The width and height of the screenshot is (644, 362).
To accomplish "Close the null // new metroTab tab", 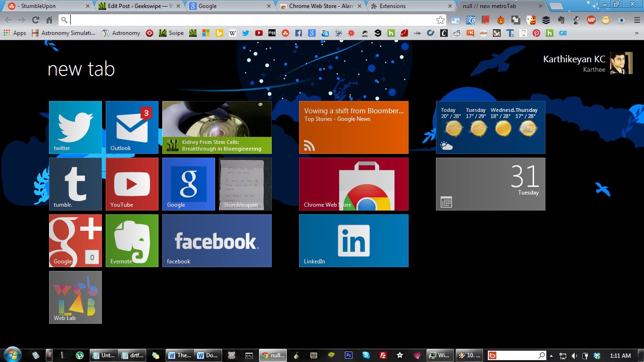I will coord(540,6).
